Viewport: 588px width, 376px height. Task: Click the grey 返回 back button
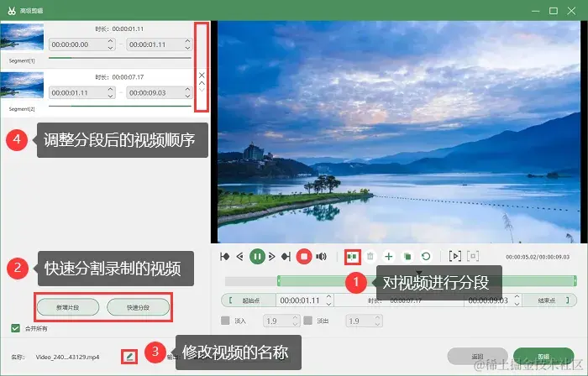click(x=477, y=356)
